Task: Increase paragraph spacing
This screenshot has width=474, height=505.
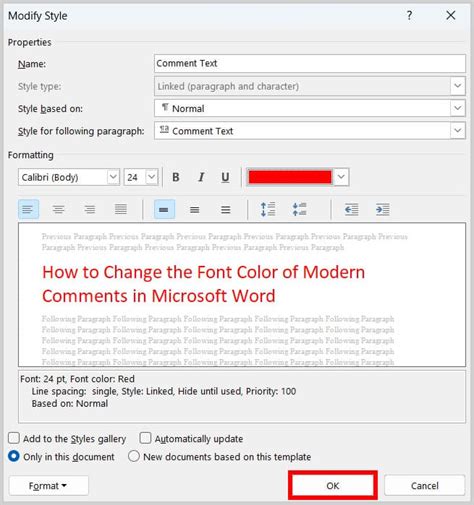Action: point(268,209)
